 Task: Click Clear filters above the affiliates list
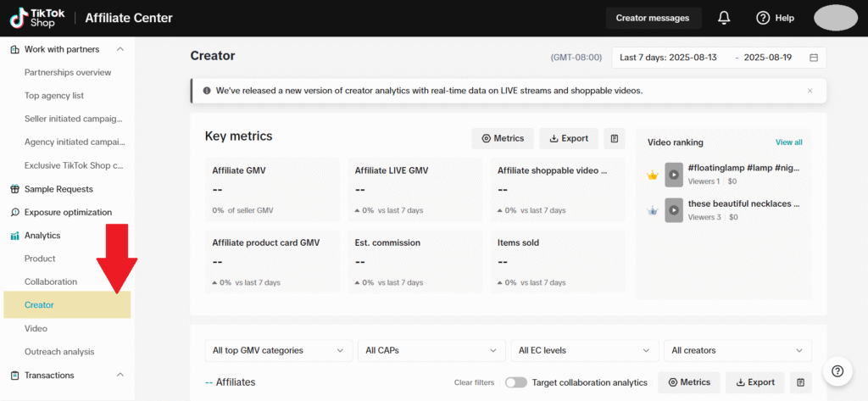click(475, 383)
